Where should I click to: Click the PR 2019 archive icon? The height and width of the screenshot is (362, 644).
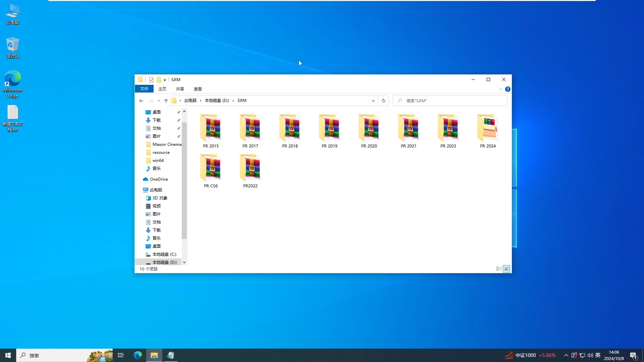click(x=330, y=128)
